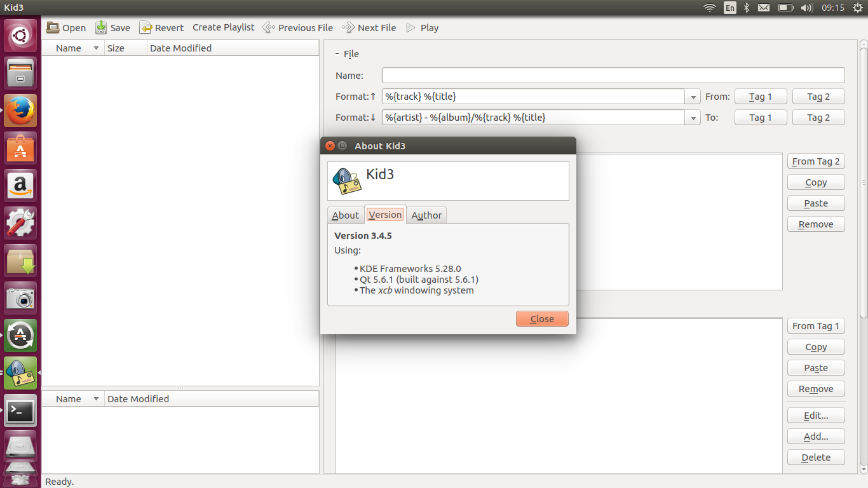Open System Settings gear-and-wrench icon
Viewport: 868px width, 488px height.
(20, 223)
